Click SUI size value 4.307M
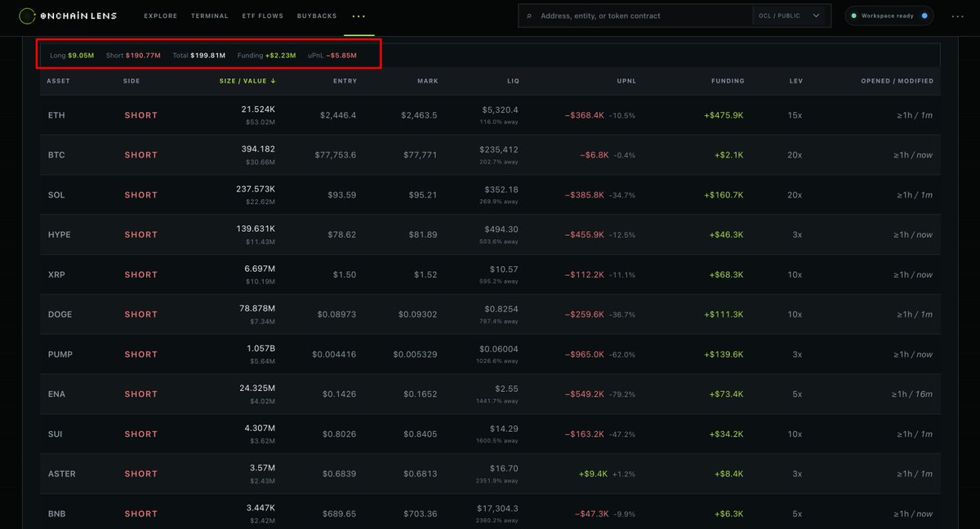 click(259, 428)
